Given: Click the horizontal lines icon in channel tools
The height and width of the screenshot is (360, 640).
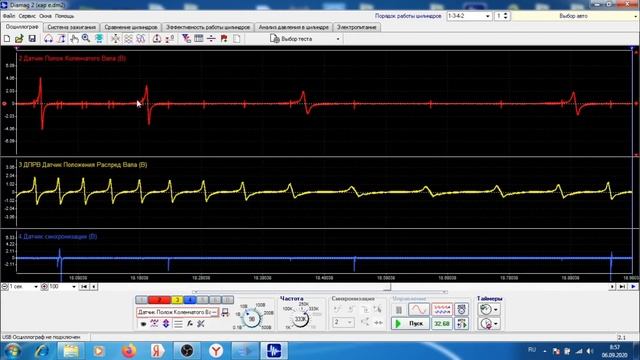Looking at the screenshot, I should click(178, 324).
